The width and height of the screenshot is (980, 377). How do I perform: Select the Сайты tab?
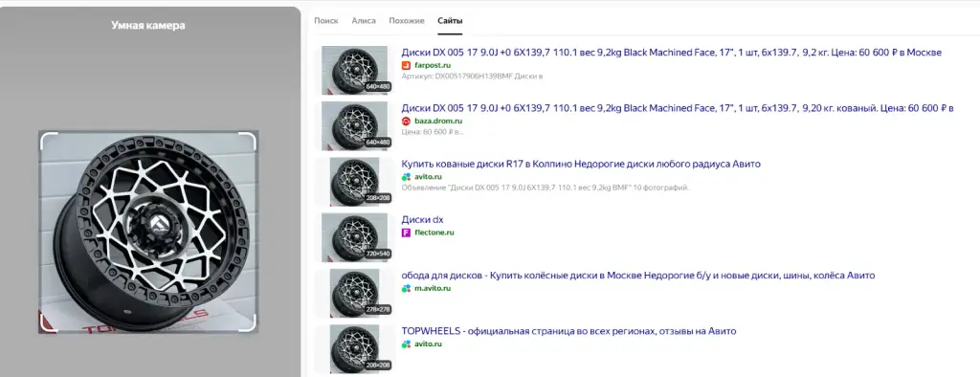[450, 21]
